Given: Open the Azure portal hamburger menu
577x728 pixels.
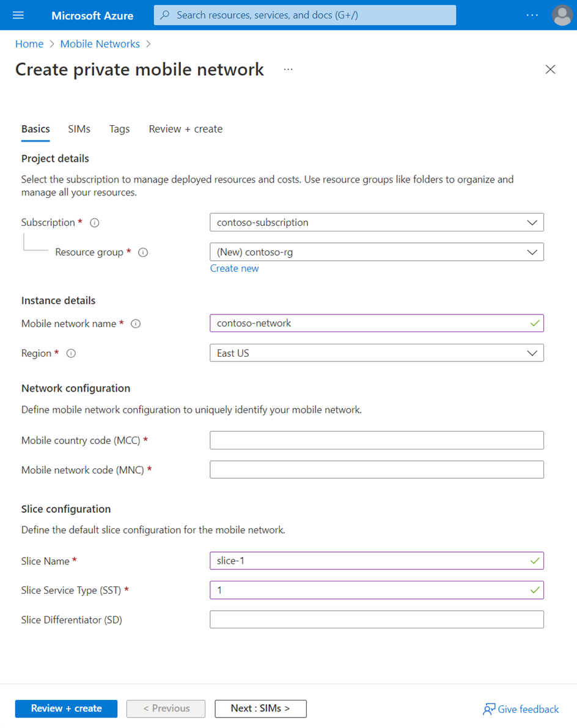Looking at the screenshot, I should [18, 15].
